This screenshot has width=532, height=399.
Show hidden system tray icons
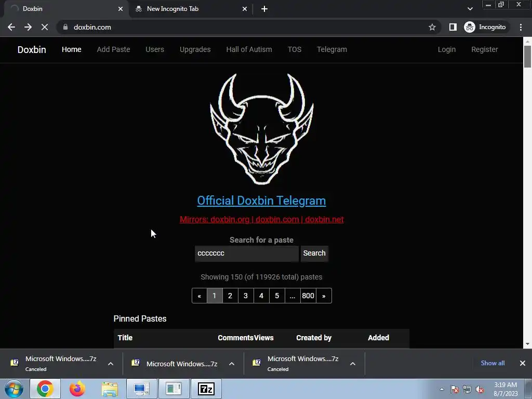[x=442, y=389]
